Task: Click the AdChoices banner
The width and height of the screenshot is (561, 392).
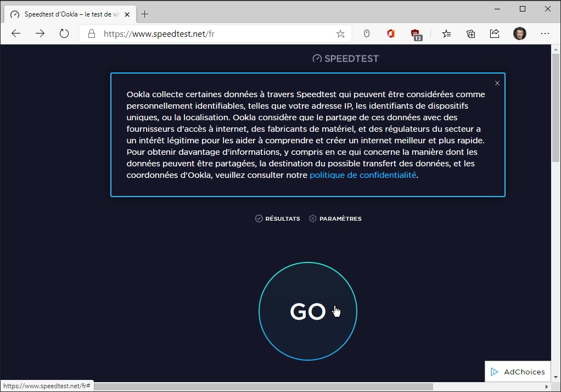Action: (x=518, y=372)
